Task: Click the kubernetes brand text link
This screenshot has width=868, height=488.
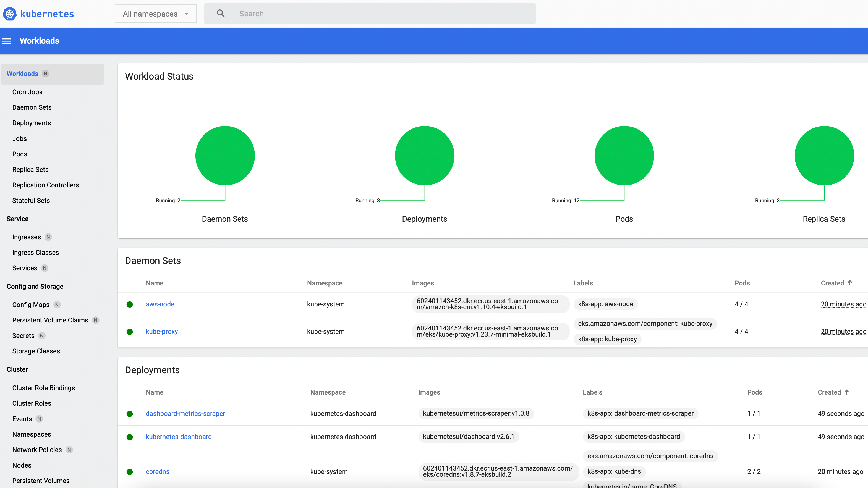Action: click(x=47, y=14)
